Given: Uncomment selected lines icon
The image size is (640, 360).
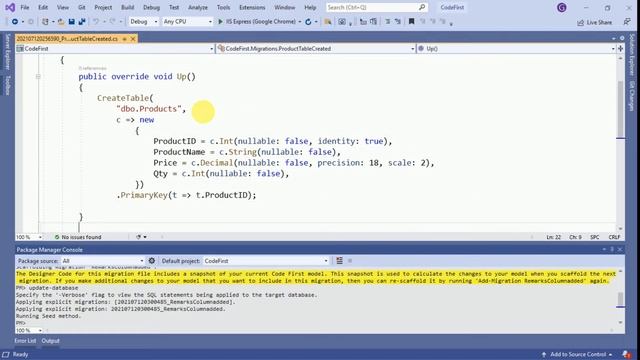Looking at the screenshot, I should [x=398, y=22].
